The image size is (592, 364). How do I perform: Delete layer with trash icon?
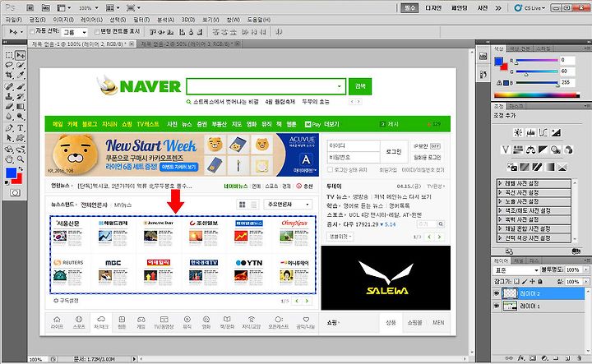579,357
